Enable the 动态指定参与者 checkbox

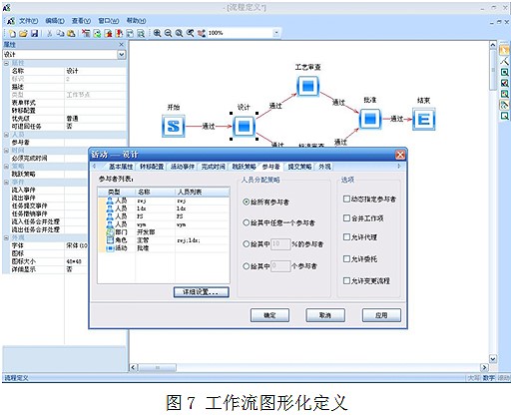(x=346, y=199)
